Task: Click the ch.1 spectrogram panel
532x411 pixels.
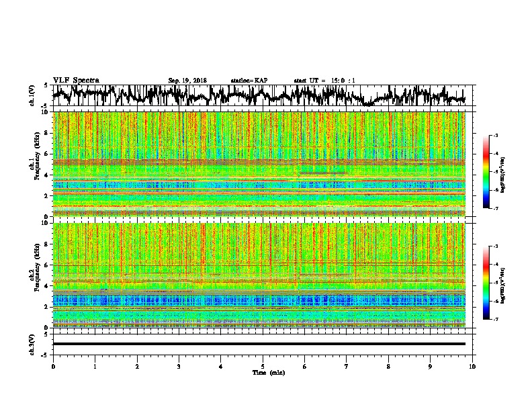Action: pos(259,164)
